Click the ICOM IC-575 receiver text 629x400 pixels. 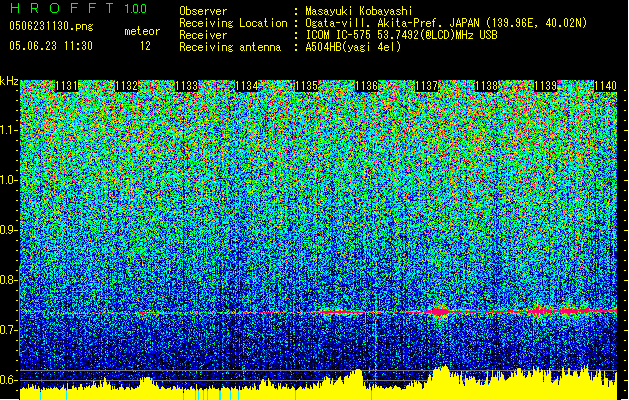(x=401, y=35)
